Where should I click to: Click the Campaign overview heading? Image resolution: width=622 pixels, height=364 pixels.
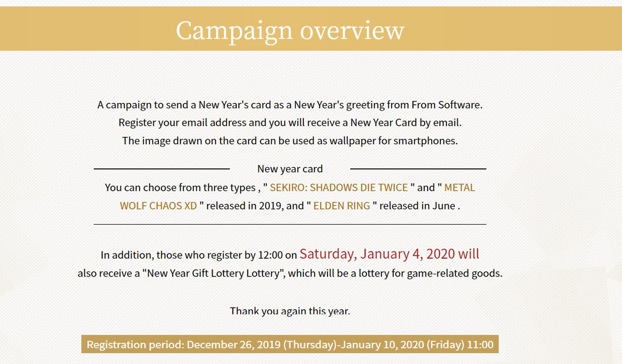pyautogui.click(x=290, y=30)
